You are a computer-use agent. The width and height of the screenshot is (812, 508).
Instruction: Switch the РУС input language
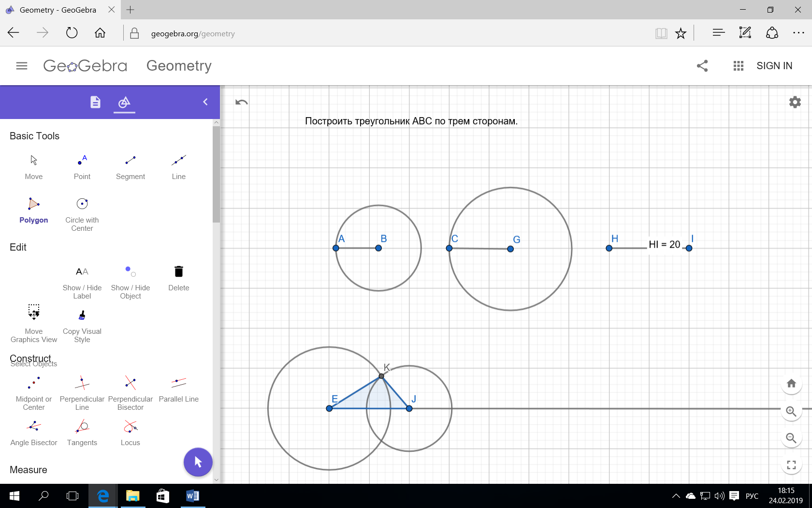752,496
